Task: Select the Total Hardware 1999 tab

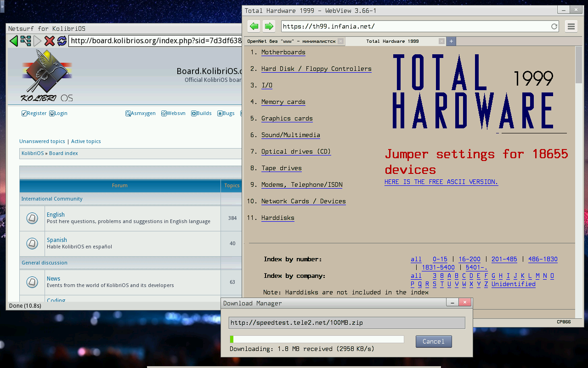Action: coord(392,41)
